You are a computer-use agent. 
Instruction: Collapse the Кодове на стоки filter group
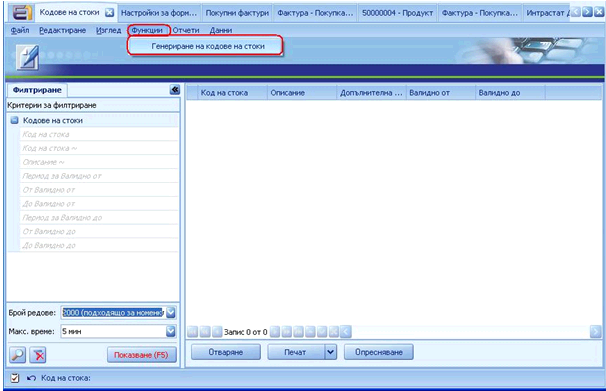point(14,120)
